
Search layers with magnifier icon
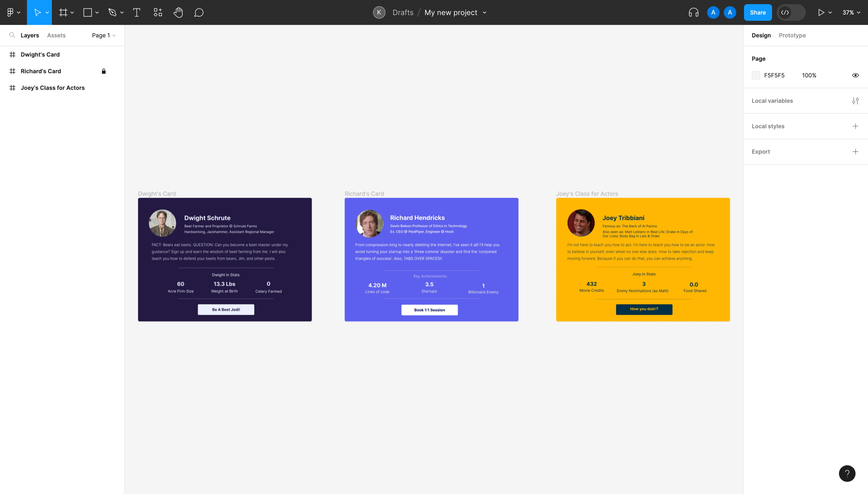(12, 35)
